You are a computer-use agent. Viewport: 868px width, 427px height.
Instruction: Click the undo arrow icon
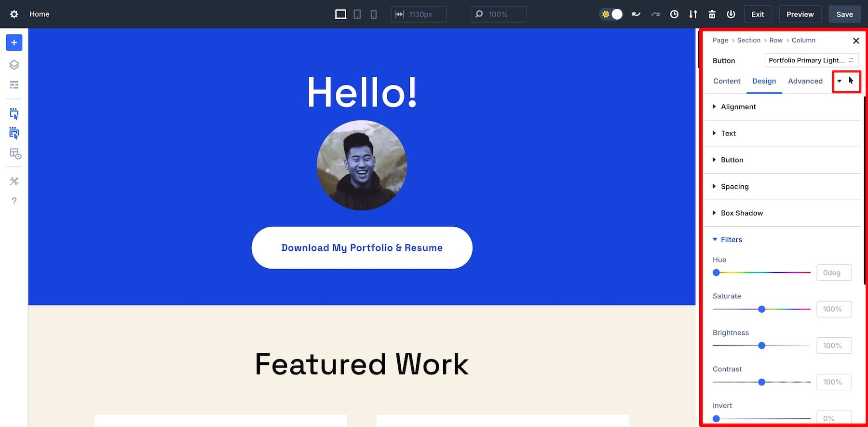pos(637,14)
